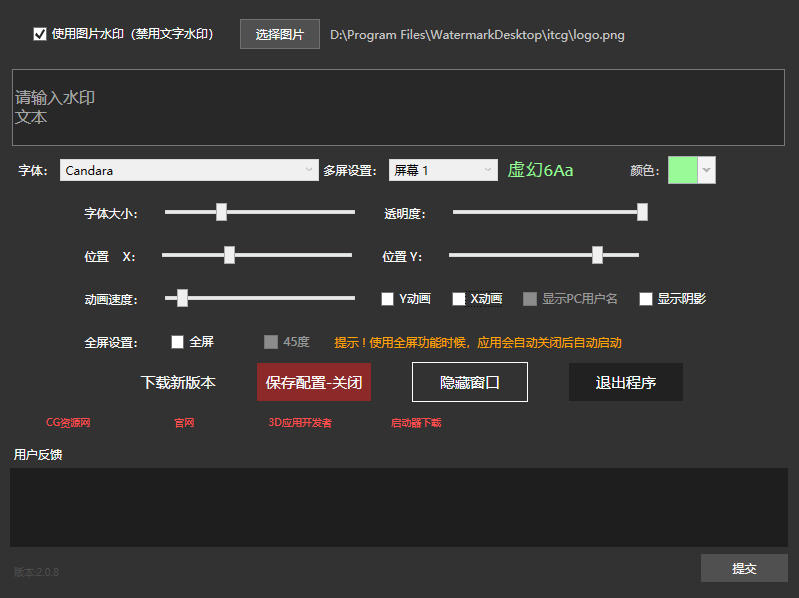Screen dimensions: 799x598
Task: Click the 隐藏窗口 button
Action: point(470,382)
